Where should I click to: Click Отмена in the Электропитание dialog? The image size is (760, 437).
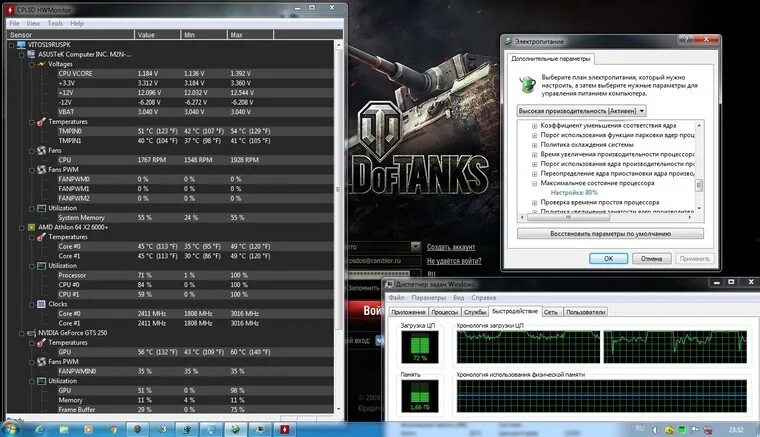[651, 259]
